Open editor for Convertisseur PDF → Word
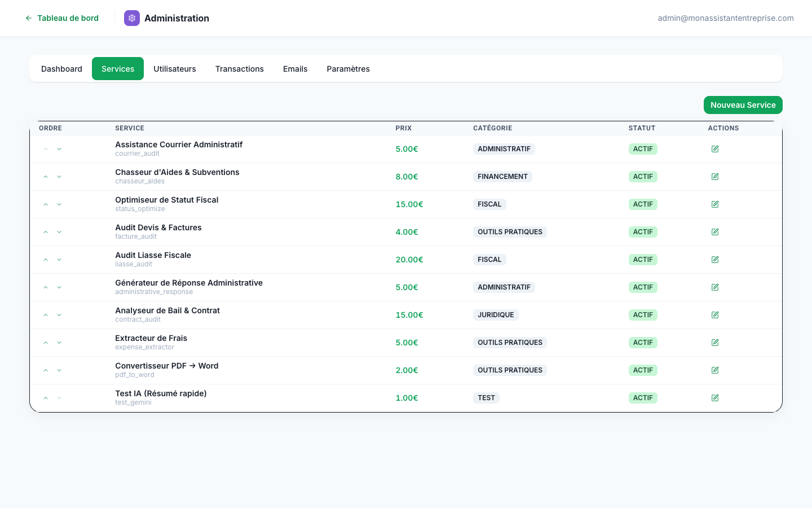Screen dimensions: 812x508 [715, 370]
